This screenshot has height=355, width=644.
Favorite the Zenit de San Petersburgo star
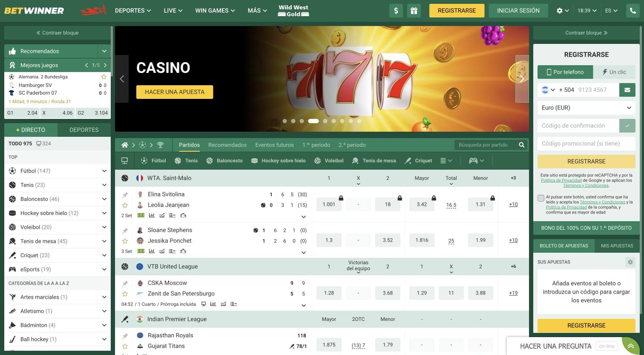125,294
